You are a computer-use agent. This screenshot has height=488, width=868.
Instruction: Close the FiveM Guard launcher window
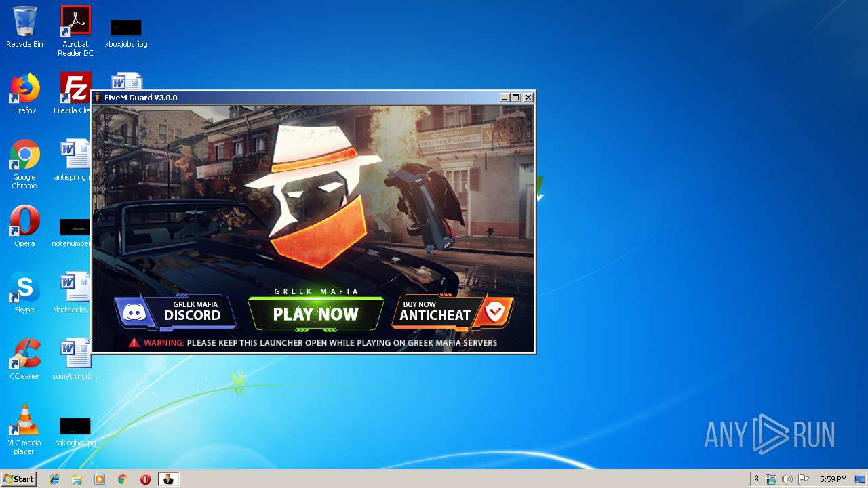click(x=528, y=98)
